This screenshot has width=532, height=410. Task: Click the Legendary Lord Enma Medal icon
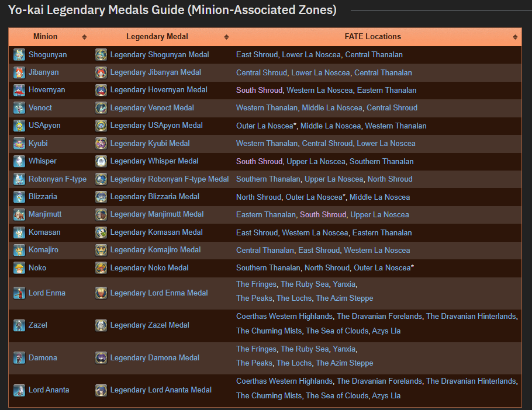tap(101, 293)
